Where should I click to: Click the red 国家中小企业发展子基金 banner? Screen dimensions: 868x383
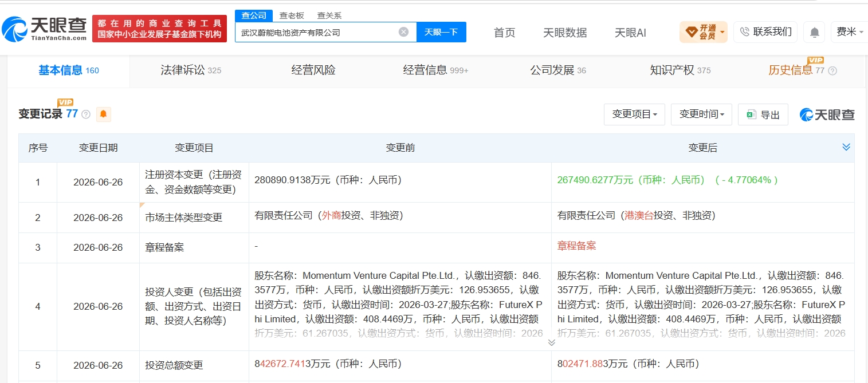[x=159, y=29]
